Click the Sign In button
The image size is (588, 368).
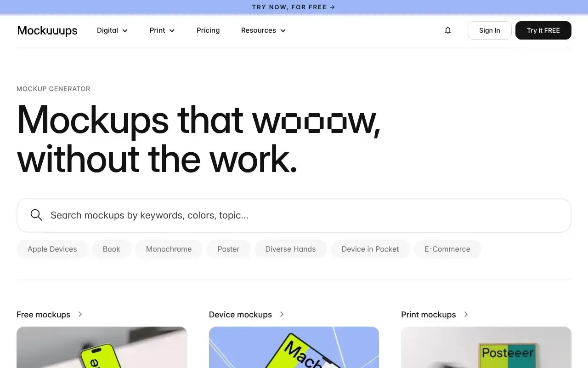(x=489, y=30)
